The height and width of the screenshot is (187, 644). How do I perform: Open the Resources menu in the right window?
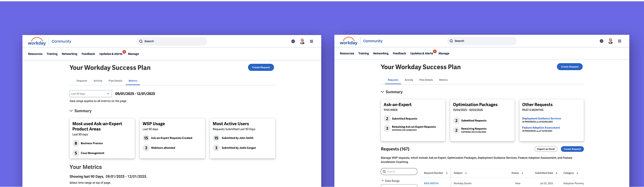coord(347,53)
